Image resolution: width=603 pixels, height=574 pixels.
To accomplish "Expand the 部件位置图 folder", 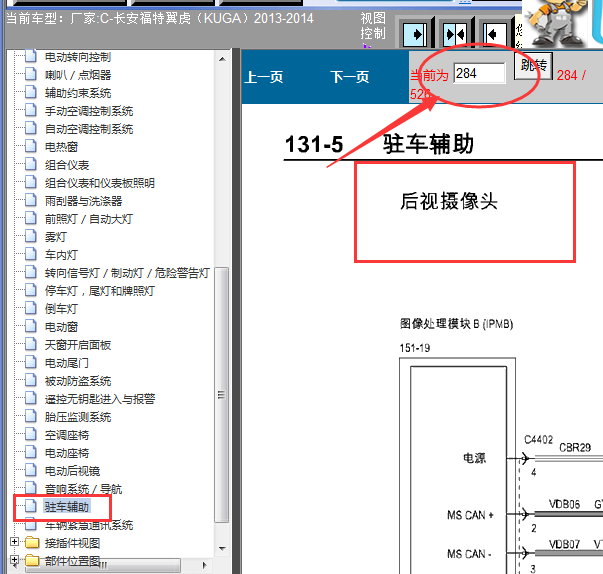I will click(x=14, y=560).
